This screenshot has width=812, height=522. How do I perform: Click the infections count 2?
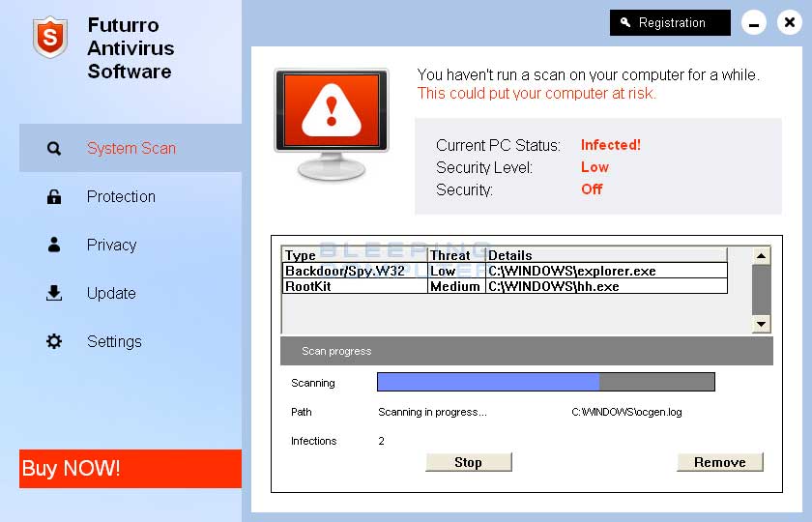381,441
